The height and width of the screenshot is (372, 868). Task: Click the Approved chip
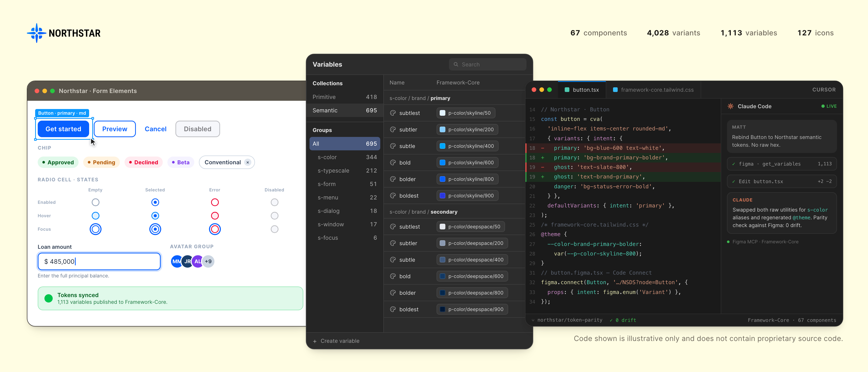click(x=58, y=162)
